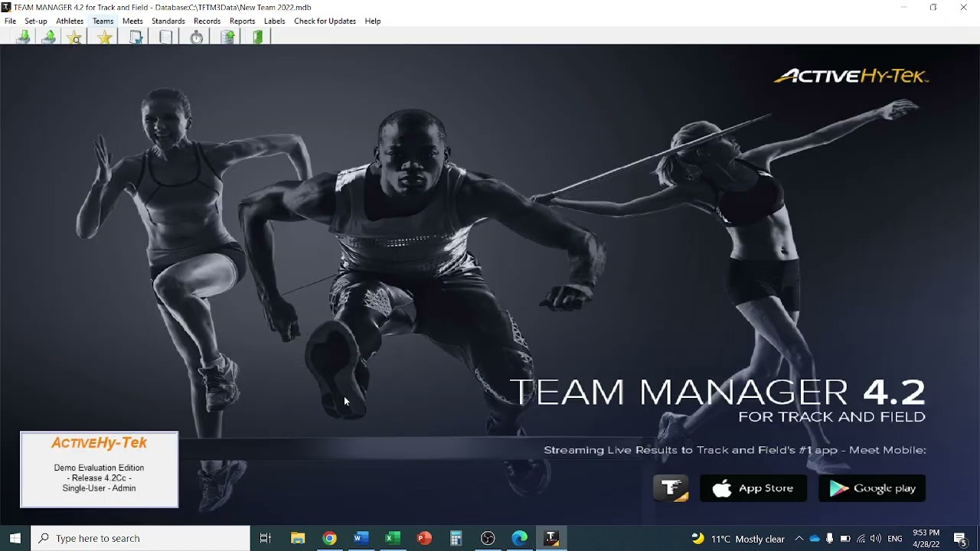Image resolution: width=980 pixels, height=551 pixels.
Task: Open File Explorer from the taskbar
Action: pyautogui.click(x=298, y=538)
